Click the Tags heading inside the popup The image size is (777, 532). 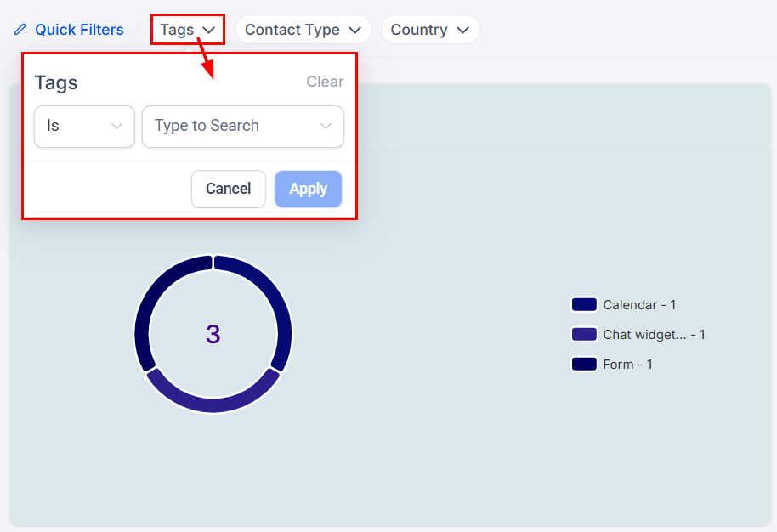click(56, 82)
